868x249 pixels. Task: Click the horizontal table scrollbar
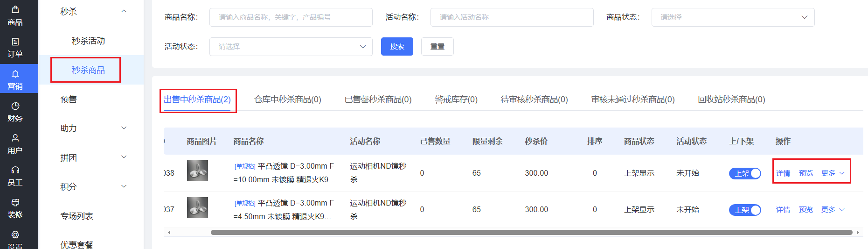[x=531, y=232]
